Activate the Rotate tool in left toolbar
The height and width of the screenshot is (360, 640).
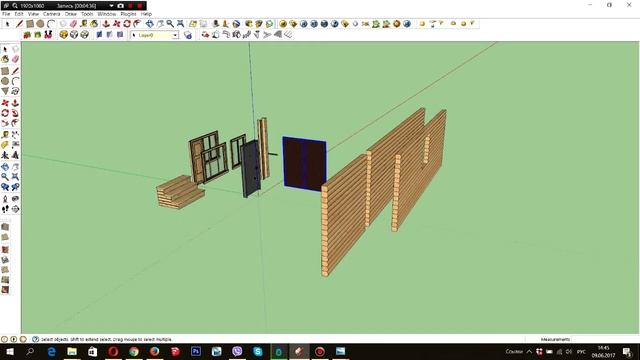(x=5, y=113)
